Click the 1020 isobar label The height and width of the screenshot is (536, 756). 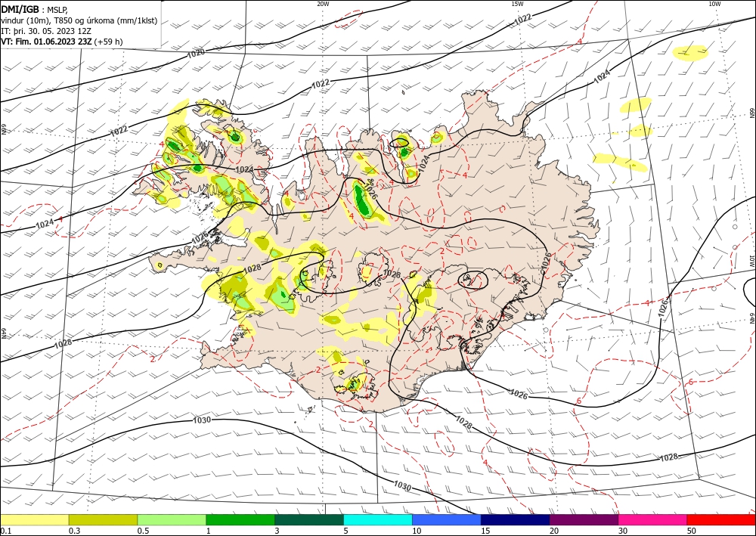tap(196, 54)
